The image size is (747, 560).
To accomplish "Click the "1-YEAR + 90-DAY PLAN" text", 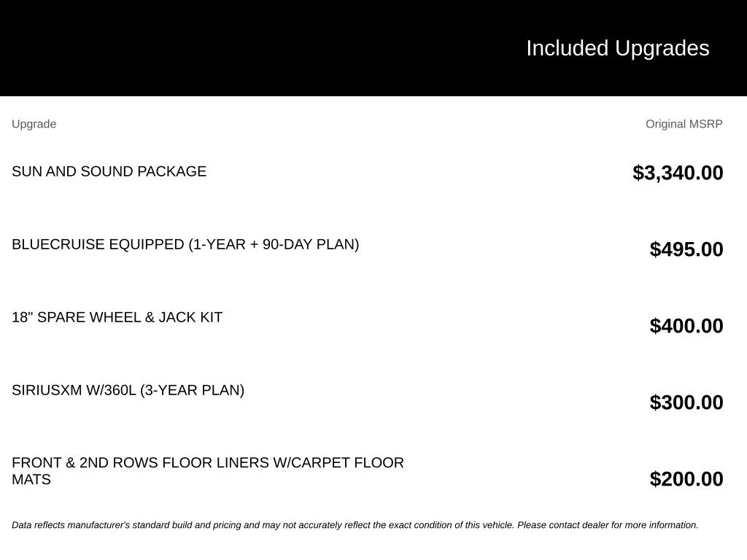I will 274,244.
